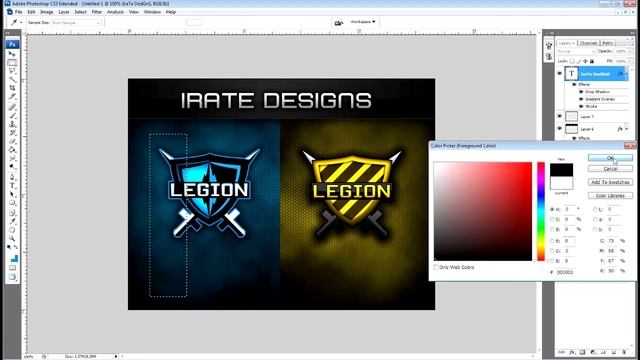This screenshot has height=360, width=640.
Task: Toggle Quick Mask mode in toolbox
Action: pos(12,268)
